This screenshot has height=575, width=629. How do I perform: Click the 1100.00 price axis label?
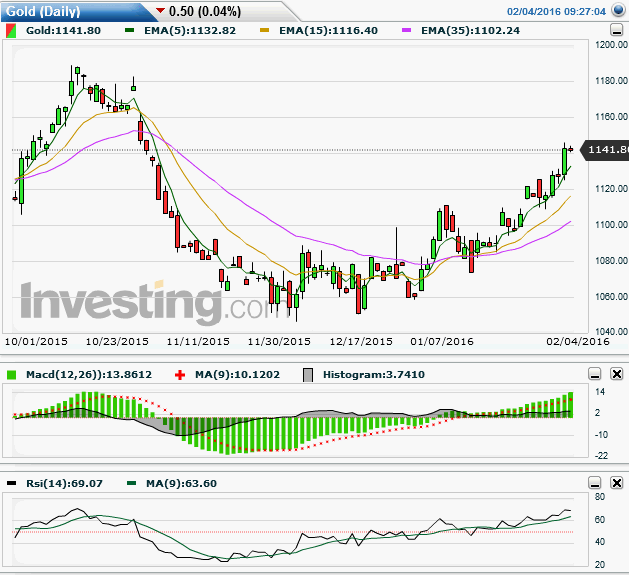(x=611, y=224)
